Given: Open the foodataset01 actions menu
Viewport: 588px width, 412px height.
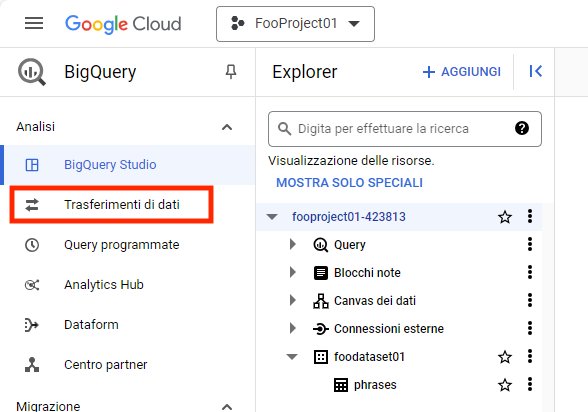Looking at the screenshot, I should 530,357.
